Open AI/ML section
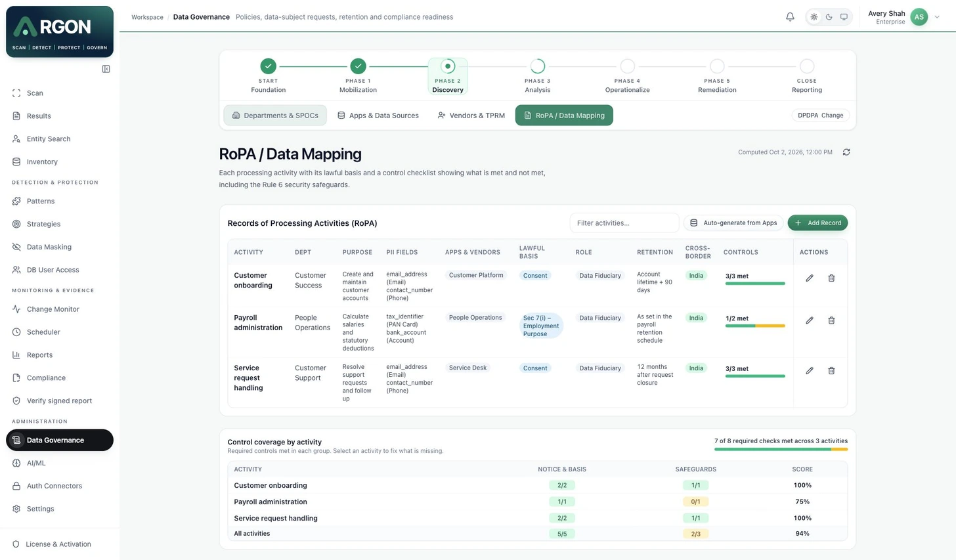This screenshot has width=956, height=560. tap(60, 463)
